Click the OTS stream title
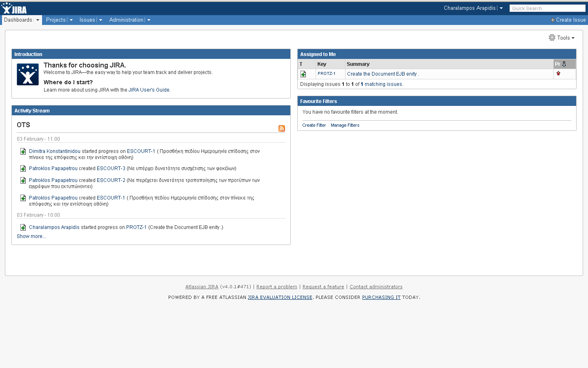This screenshot has height=368, width=588. (23, 125)
